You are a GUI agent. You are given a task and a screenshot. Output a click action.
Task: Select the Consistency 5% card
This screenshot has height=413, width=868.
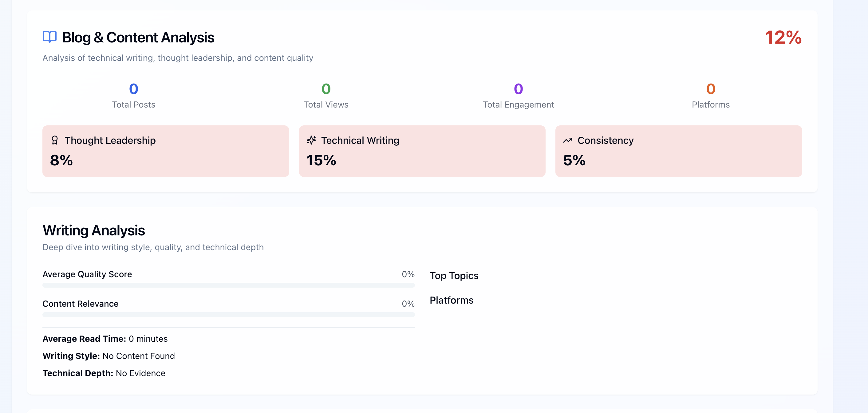[678, 151]
